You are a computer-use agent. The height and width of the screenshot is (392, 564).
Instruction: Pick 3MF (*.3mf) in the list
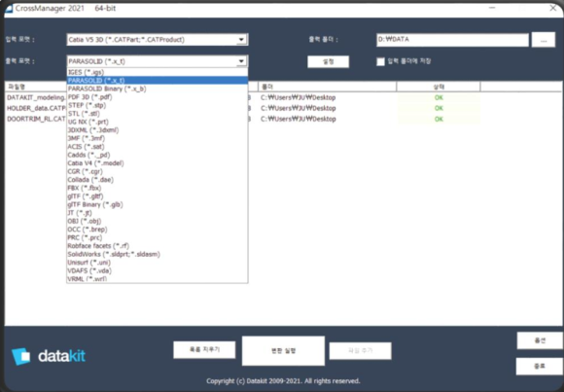click(158, 138)
